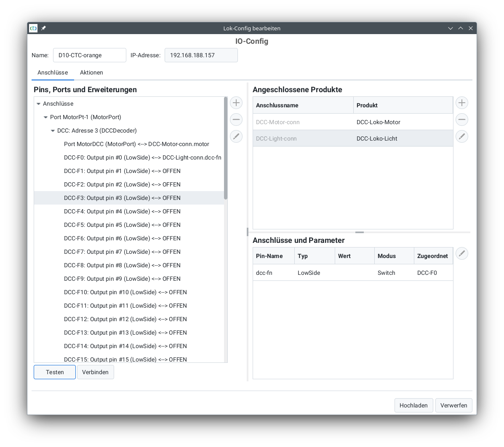This screenshot has height=447, width=504.
Task: Edit the Anschlüsse und Parameter entry
Action: click(462, 253)
